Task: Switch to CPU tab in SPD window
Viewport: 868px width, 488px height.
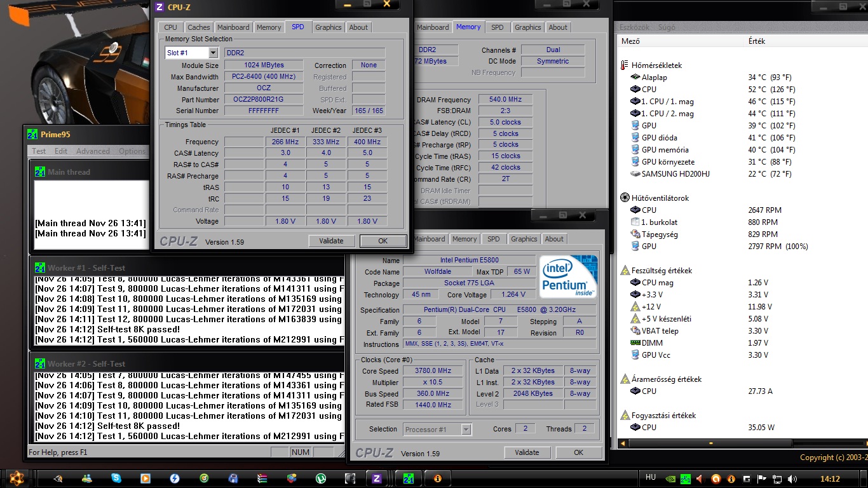Action: (x=170, y=27)
